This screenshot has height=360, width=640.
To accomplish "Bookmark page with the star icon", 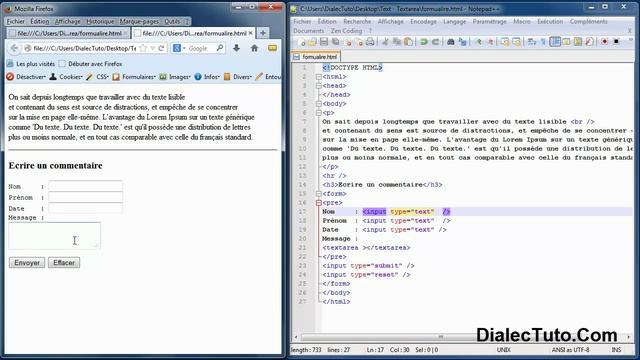I will [143, 48].
